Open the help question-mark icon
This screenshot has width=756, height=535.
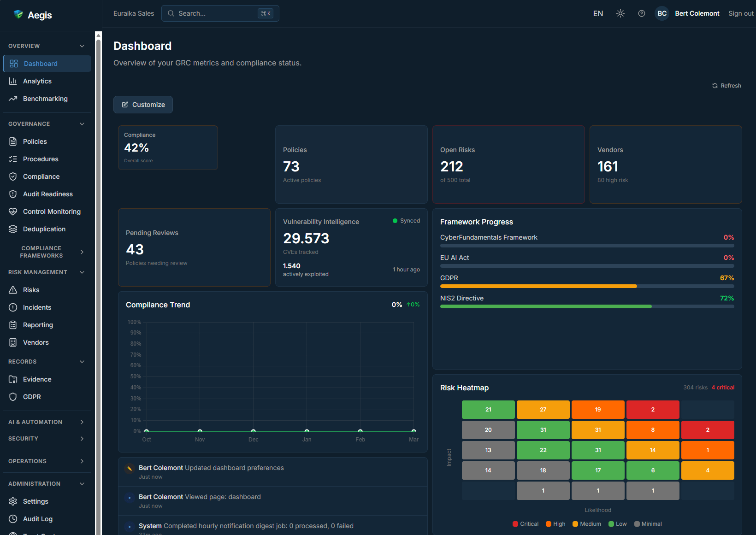click(x=641, y=13)
